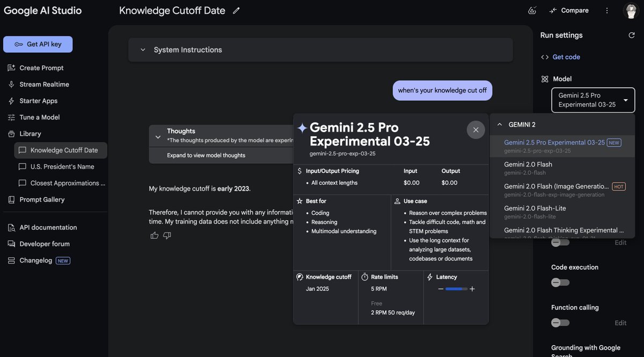Select Gemini 2.0 Flash Image Generation option
The height and width of the screenshot is (357, 644).
pyautogui.click(x=562, y=190)
